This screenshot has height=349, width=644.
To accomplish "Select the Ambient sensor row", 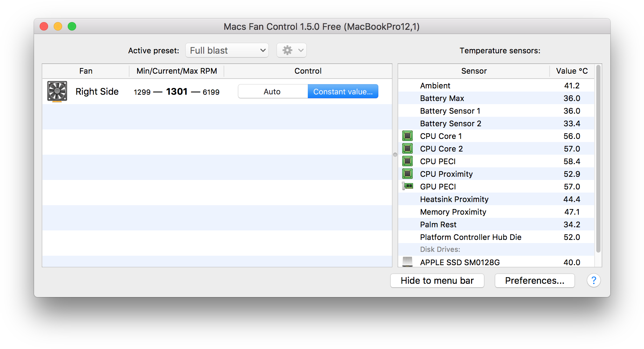I will [496, 86].
